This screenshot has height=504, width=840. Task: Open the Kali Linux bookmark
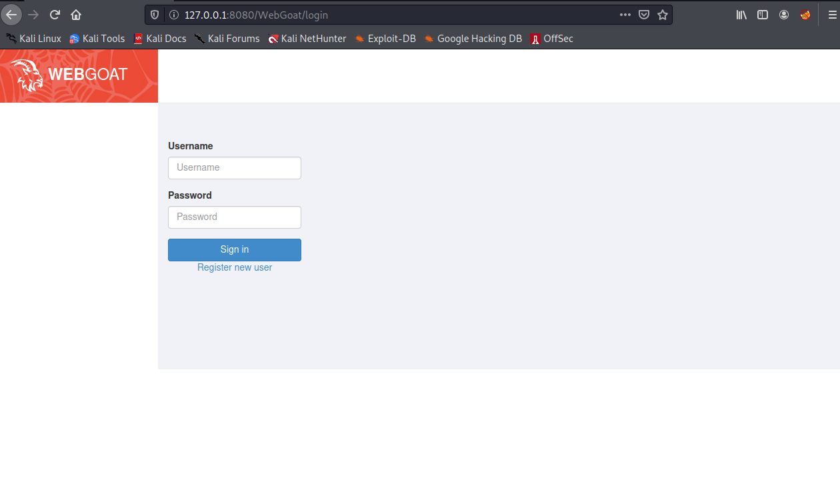click(x=33, y=39)
